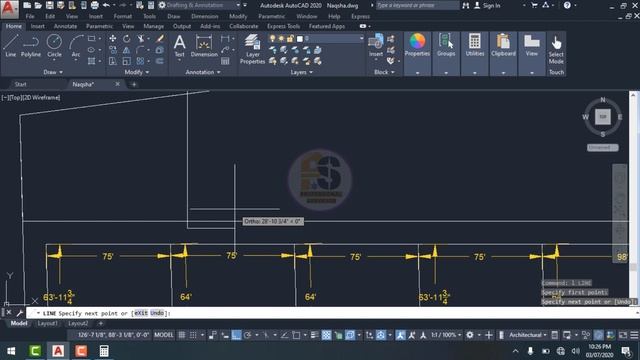Click the Select Mode touch icon
640x360 pixels.
556,49
